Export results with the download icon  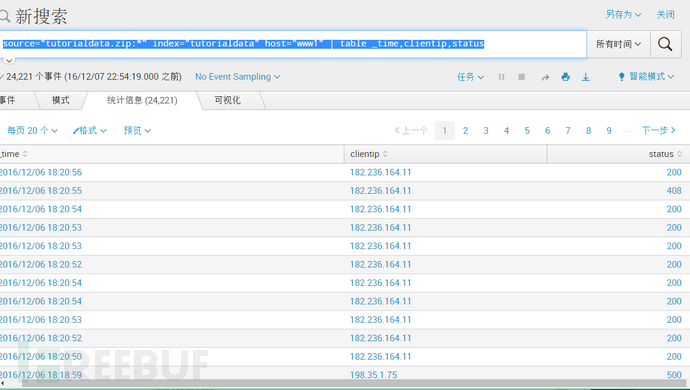coord(586,77)
